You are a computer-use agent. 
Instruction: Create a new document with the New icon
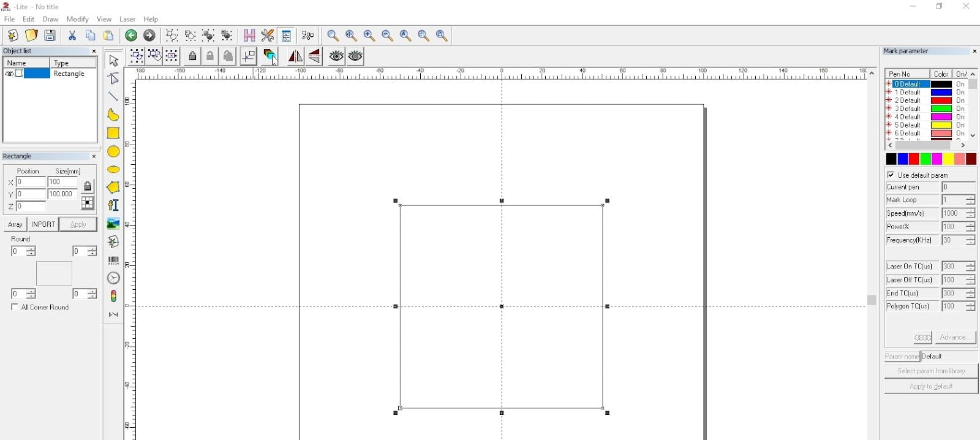click(12, 36)
